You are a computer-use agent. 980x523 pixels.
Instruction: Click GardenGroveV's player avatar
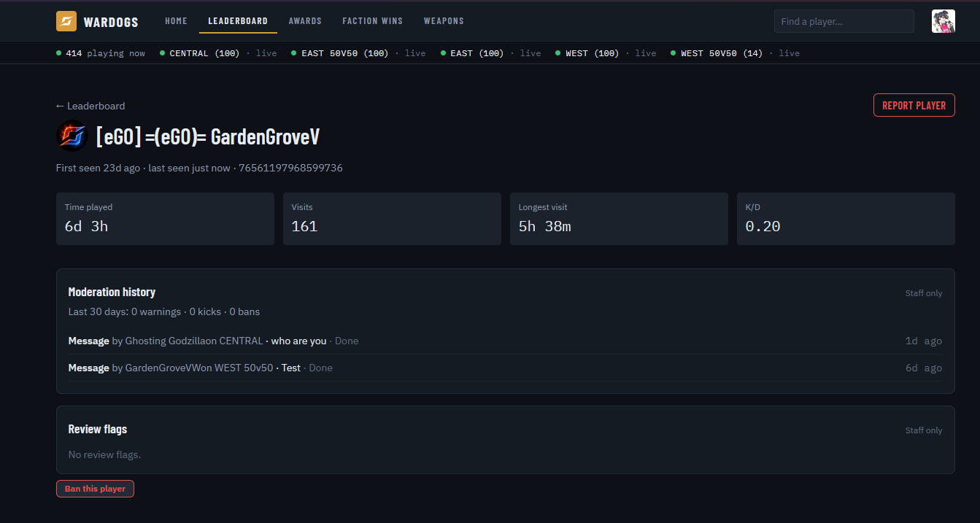[x=72, y=136]
